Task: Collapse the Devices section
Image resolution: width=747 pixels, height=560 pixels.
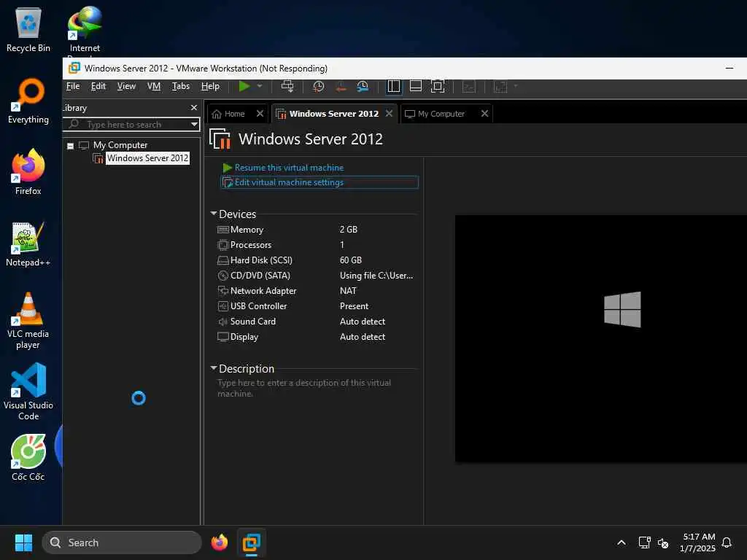Action: tap(214, 214)
